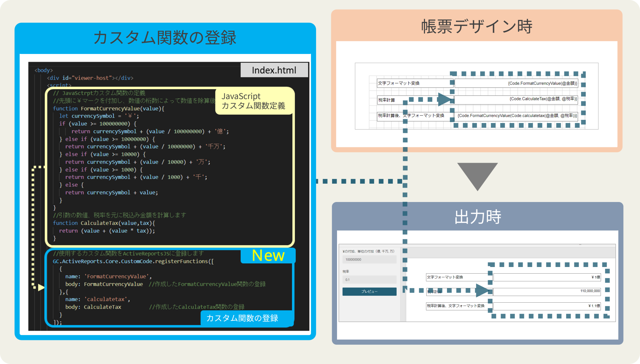Image resolution: width=640 pixels, height=364 pixels.
Task: Select output cell showing 110,000,000
Action: click(x=547, y=291)
